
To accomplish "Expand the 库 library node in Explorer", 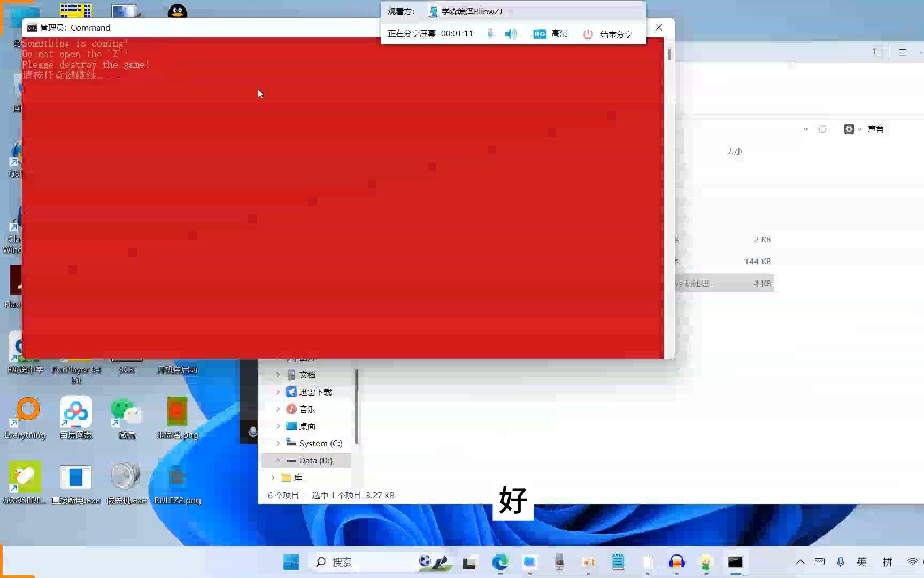I will pos(273,477).
